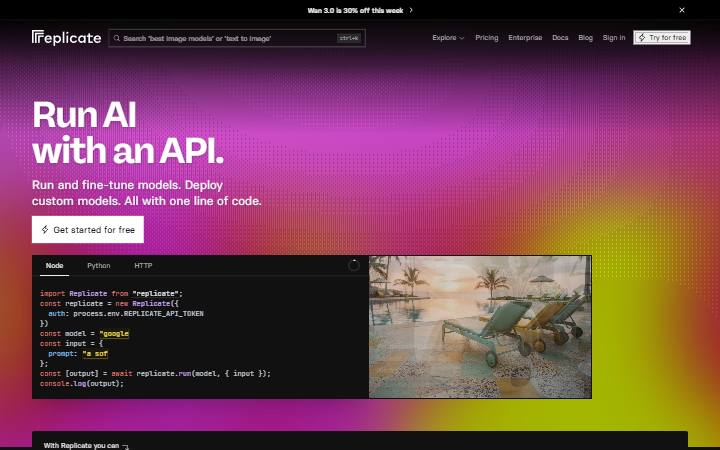Click the 'prompt:' code line
The height and width of the screenshot is (450, 720).
(x=78, y=354)
